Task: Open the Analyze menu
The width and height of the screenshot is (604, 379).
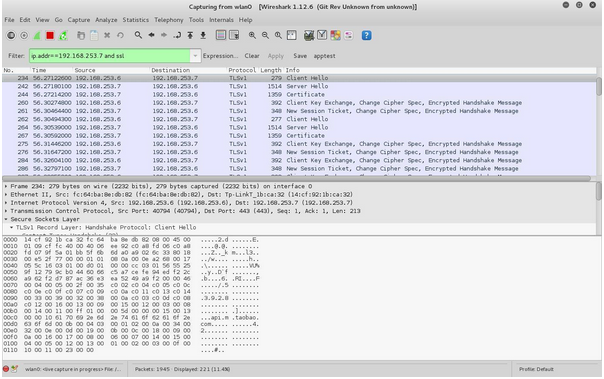Action: click(106, 20)
